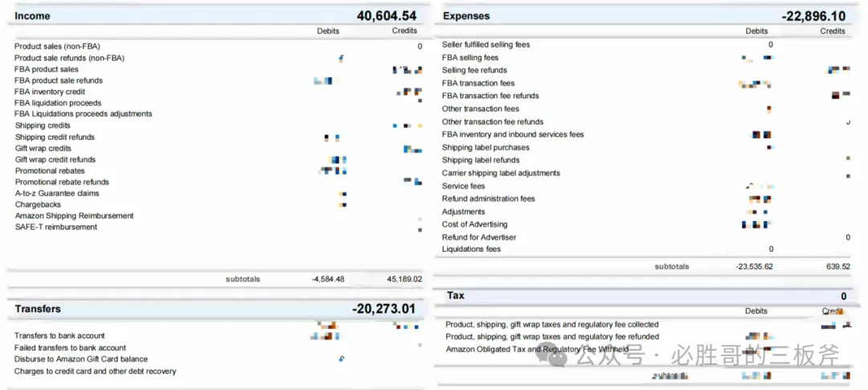This screenshot has height=390, width=868.
Task: Click the Expenses total -22,896.10
Action: coord(813,16)
